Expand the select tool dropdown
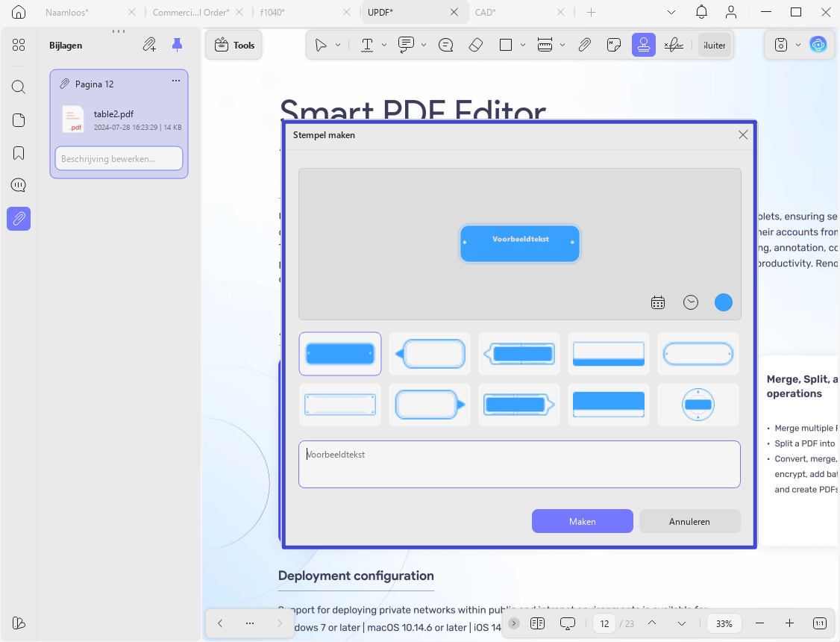 (x=338, y=45)
